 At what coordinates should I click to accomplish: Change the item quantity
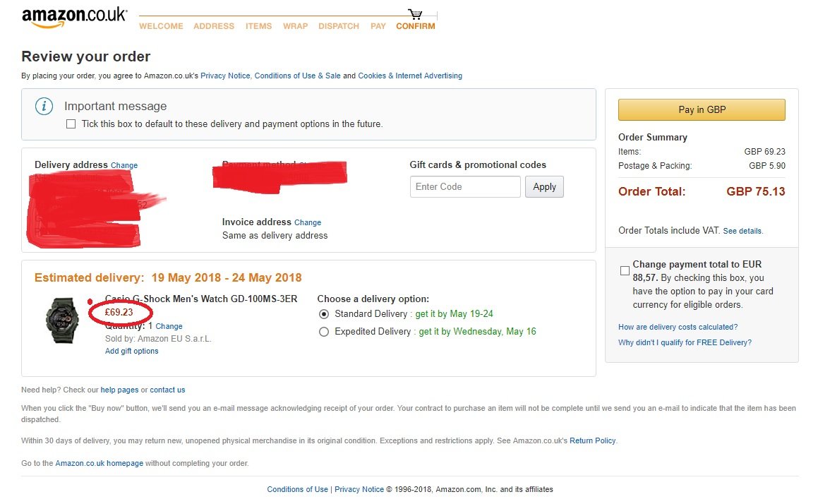click(x=169, y=326)
